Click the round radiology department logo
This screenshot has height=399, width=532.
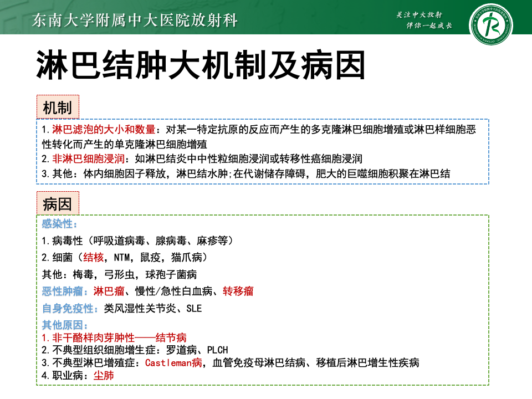click(x=490, y=24)
